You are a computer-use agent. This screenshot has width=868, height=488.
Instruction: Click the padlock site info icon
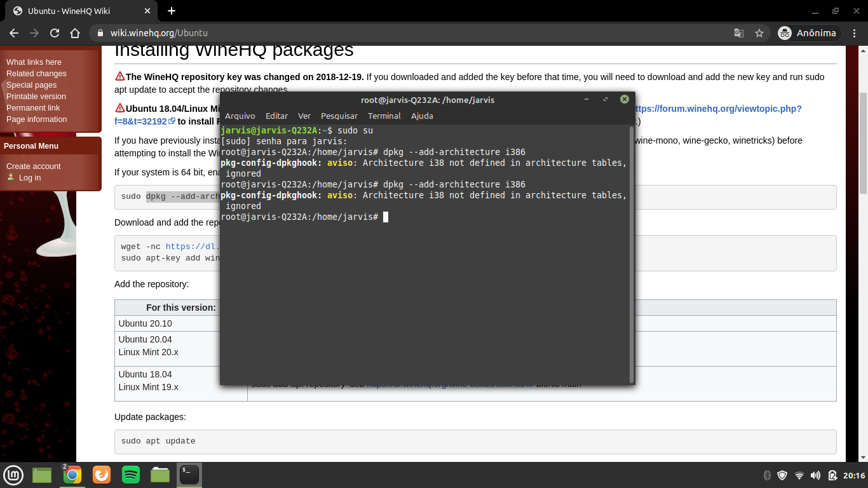click(100, 33)
